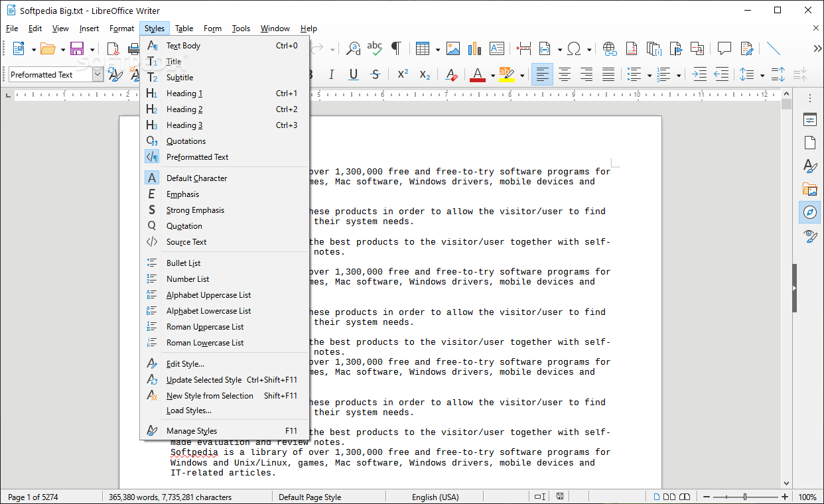Viewport: 824px width, 504px height.
Task: Expand the bullet list dropdown arrow
Action: point(649,75)
